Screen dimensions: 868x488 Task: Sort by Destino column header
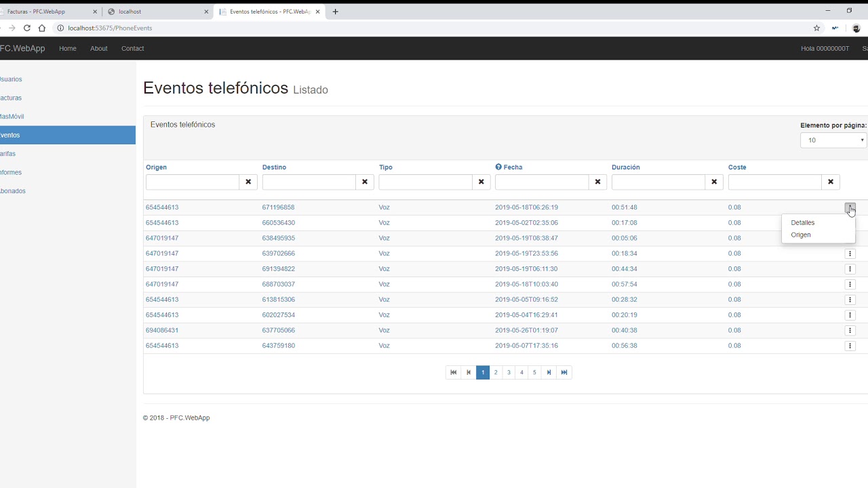click(x=274, y=167)
